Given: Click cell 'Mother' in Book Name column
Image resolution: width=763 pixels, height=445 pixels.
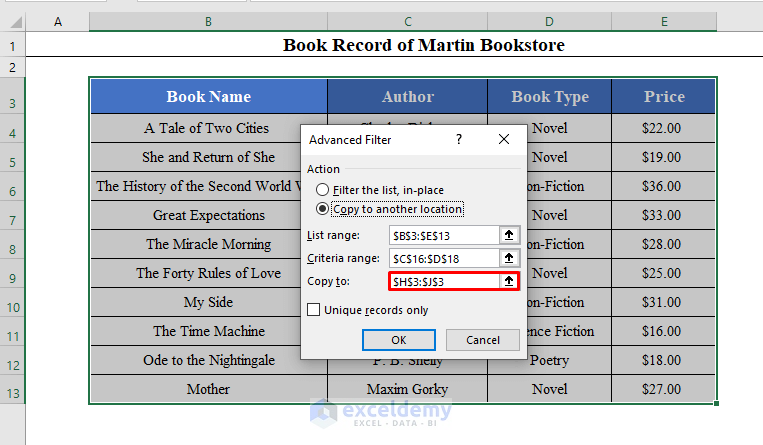Looking at the screenshot, I should (208, 389).
